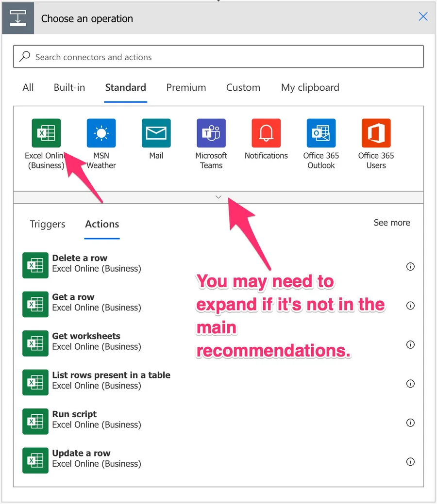Select the List rows present in a table action
This screenshot has width=437, height=504.
click(x=111, y=375)
